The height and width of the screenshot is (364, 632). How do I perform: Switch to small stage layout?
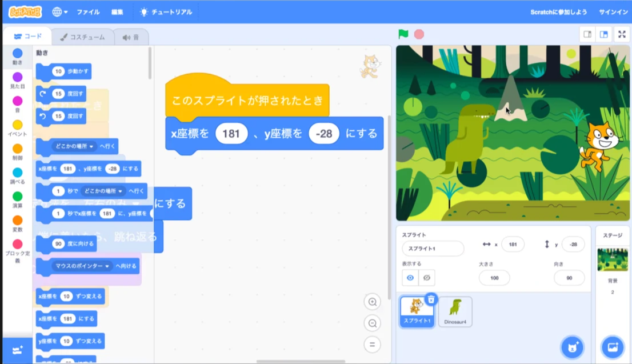tap(587, 34)
